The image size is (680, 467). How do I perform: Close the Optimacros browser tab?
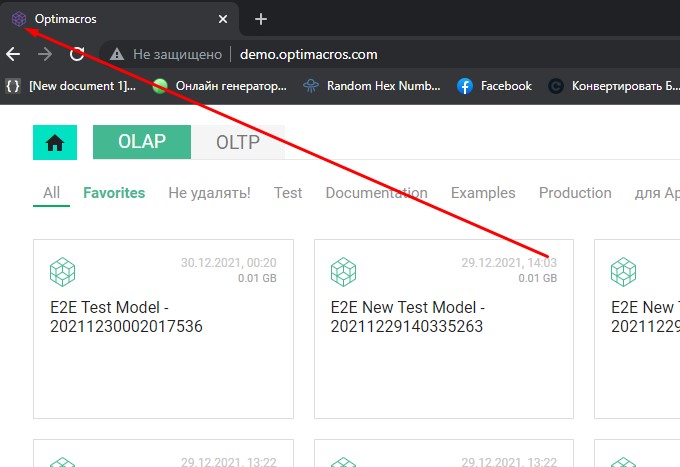[223, 19]
